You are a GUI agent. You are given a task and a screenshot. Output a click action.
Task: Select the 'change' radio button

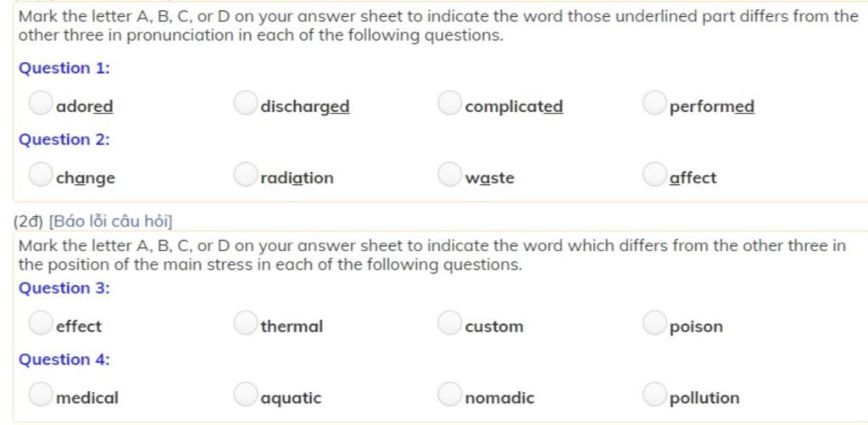tap(41, 175)
